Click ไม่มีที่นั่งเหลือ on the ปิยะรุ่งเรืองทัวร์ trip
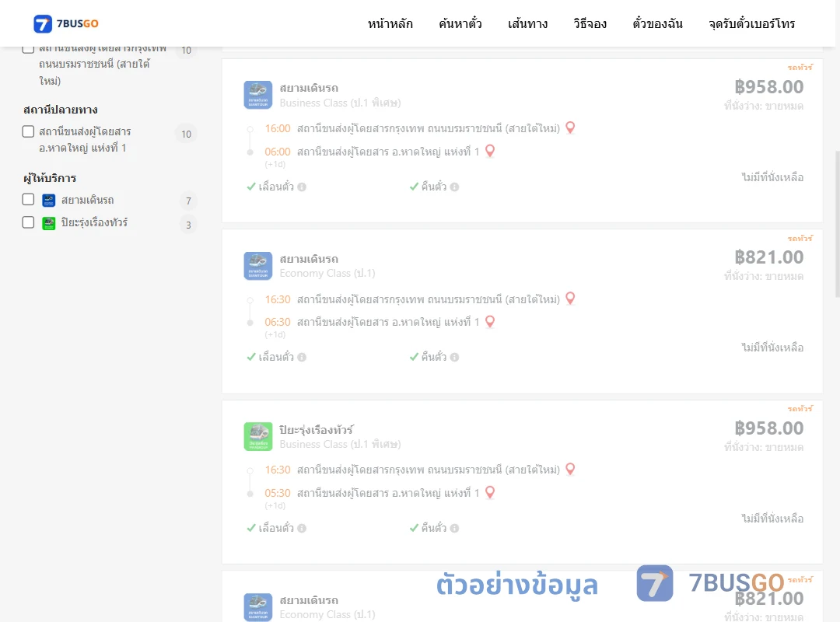Viewport: 840px width, 622px height. click(772, 519)
